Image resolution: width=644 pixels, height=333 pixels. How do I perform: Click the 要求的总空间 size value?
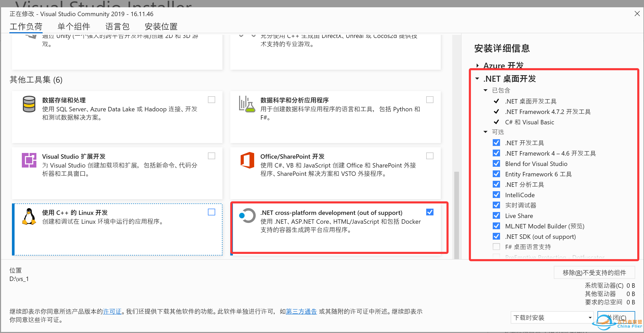pyautogui.click(x=630, y=302)
